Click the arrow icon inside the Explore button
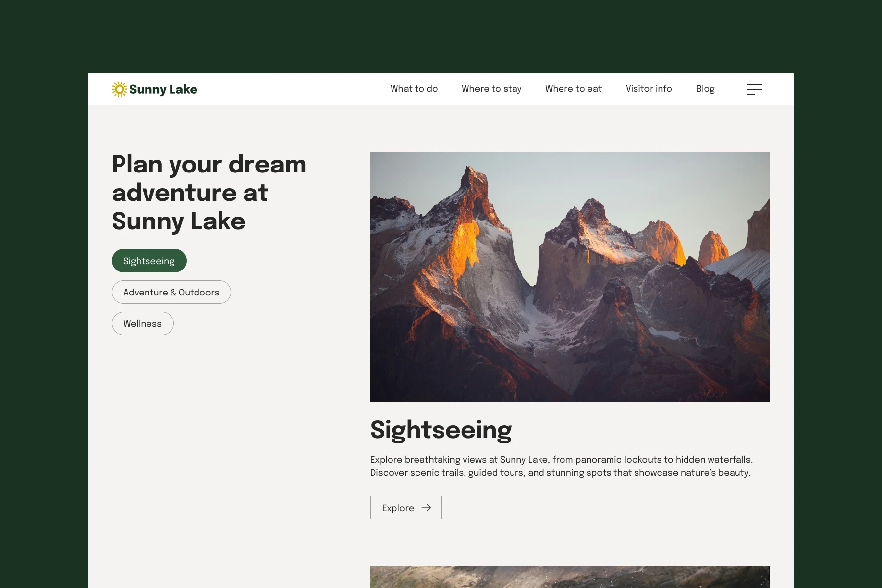882x588 pixels. (x=426, y=508)
